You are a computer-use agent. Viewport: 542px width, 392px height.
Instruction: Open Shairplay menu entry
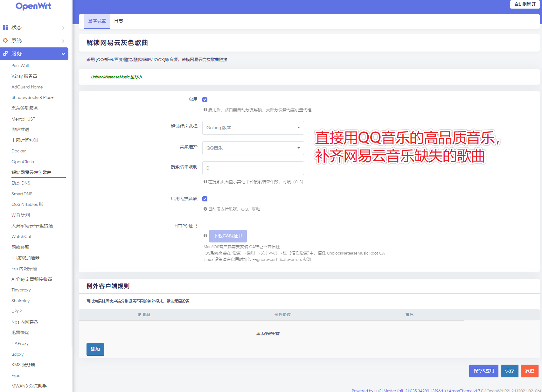(20, 301)
